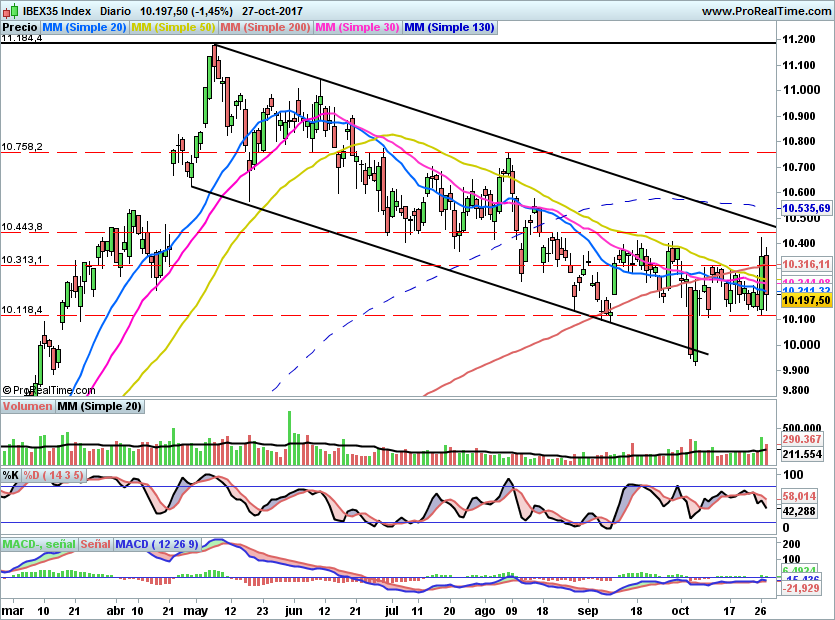Open the www.ProRealTime.com website link

768,10
